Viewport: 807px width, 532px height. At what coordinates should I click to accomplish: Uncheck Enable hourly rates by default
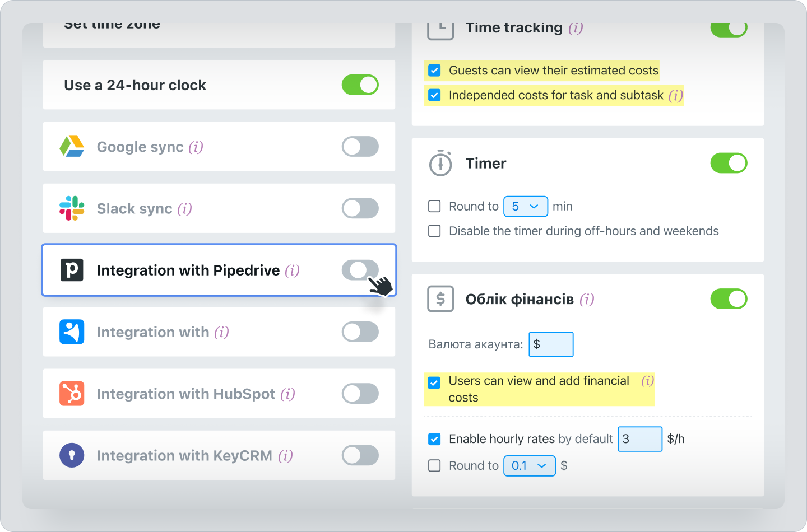(x=434, y=439)
